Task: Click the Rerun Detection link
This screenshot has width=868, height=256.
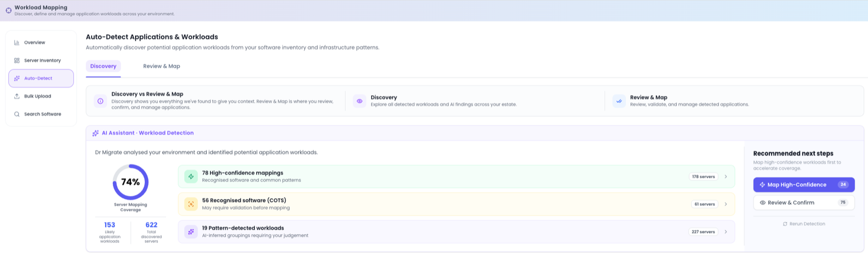Action: point(804,224)
